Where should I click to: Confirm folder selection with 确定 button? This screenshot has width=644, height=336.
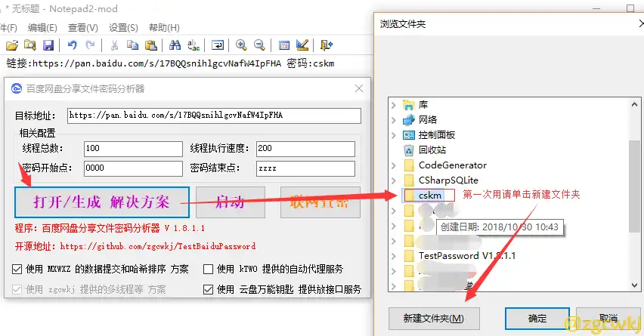click(537, 319)
